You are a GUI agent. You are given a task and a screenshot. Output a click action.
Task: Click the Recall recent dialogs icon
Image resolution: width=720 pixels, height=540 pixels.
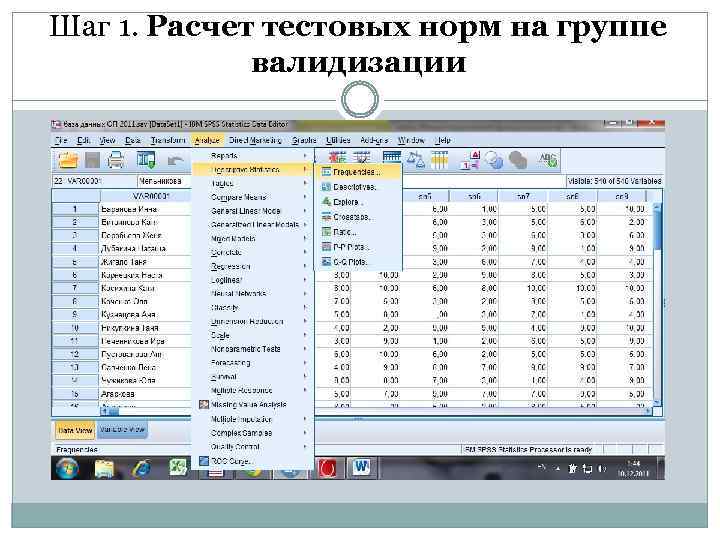coord(146,160)
